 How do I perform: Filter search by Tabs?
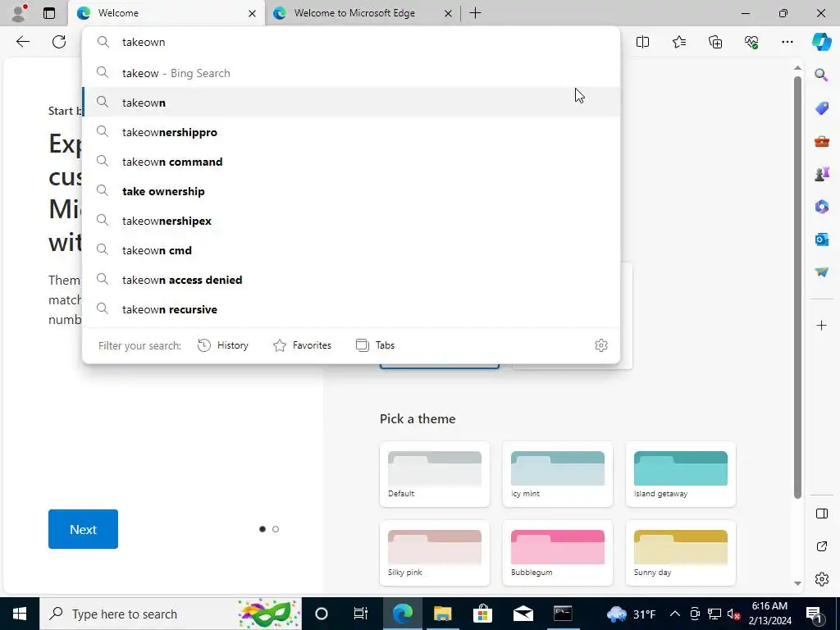(376, 345)
